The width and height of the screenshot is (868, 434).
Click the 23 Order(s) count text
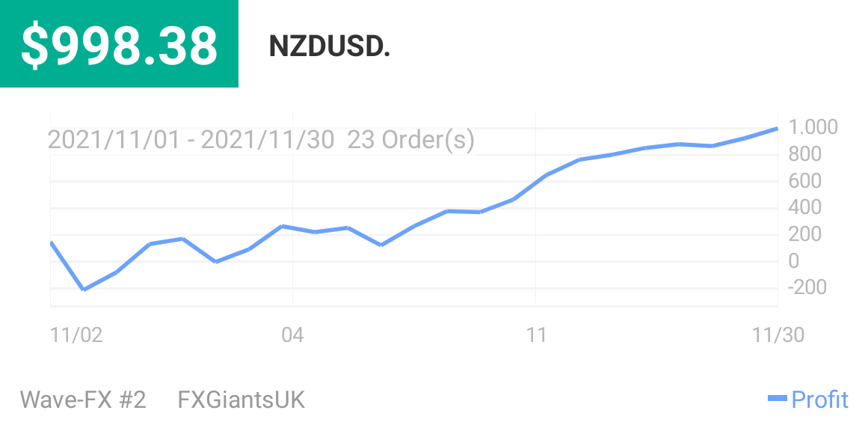click(x=410, y=140)
